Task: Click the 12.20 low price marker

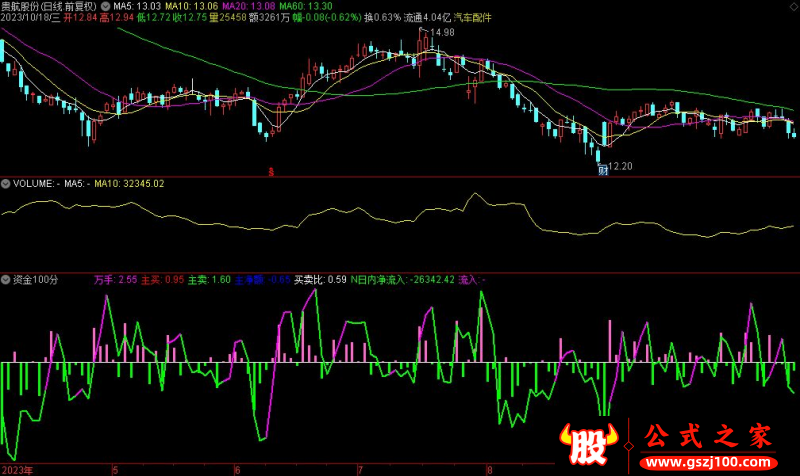Action: 621,165
